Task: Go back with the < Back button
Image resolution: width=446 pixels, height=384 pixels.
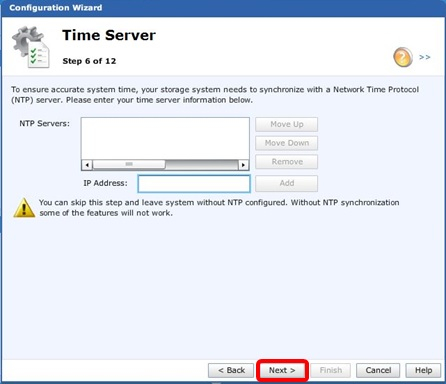Action: (231, 370)
